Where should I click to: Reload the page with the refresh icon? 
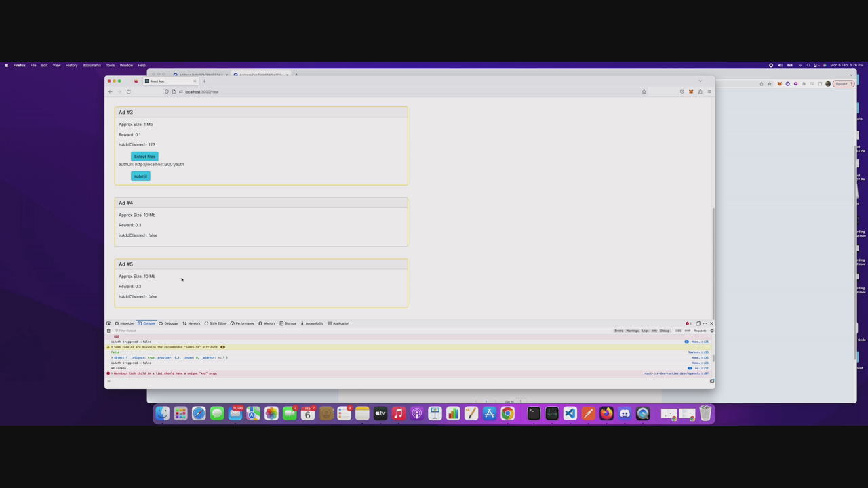(x=129, y=91)
